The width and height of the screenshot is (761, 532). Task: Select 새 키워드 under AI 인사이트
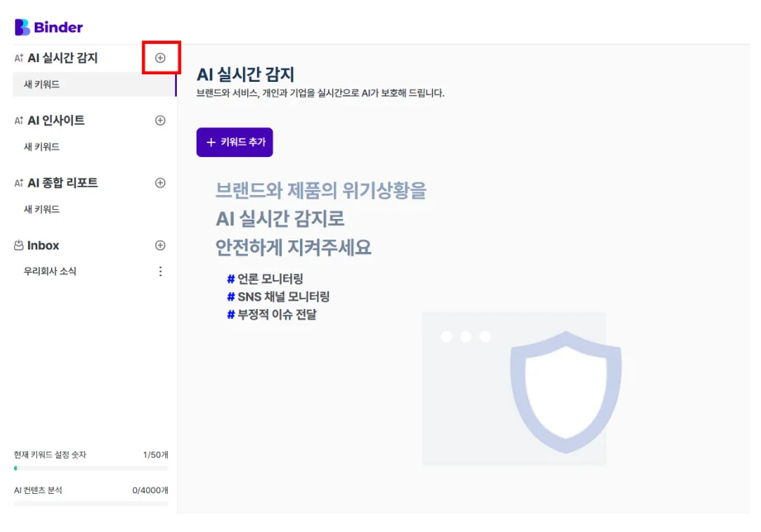click(42, 146)
